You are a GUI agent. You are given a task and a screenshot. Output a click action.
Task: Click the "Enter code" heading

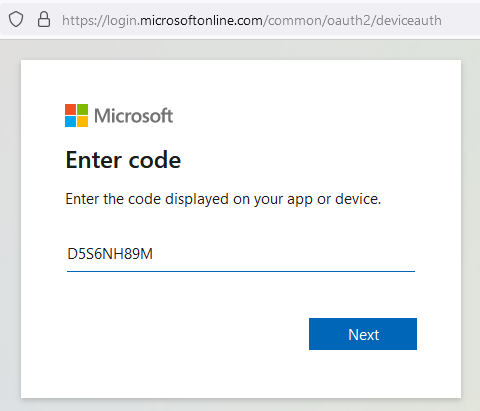(123, 160)
